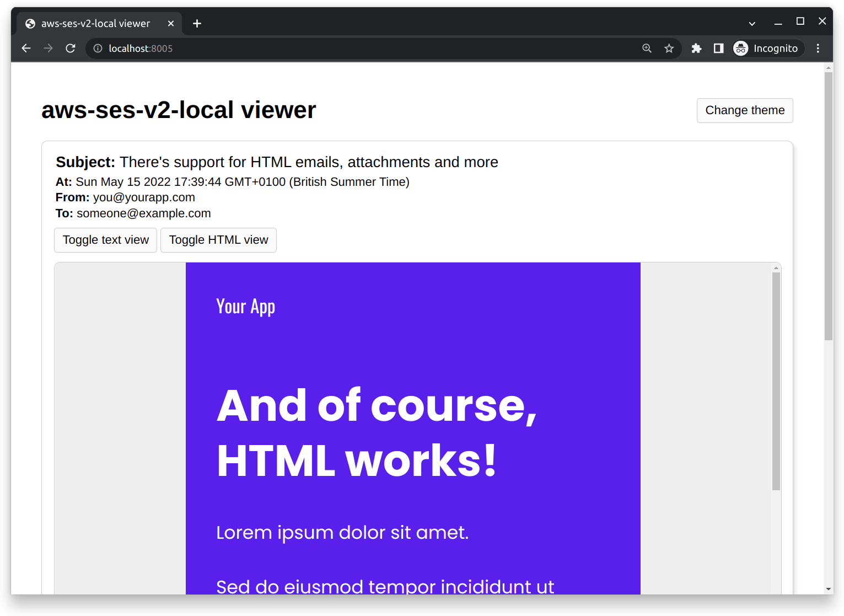
Task: Click the browser back arrow
Action: 26,49
